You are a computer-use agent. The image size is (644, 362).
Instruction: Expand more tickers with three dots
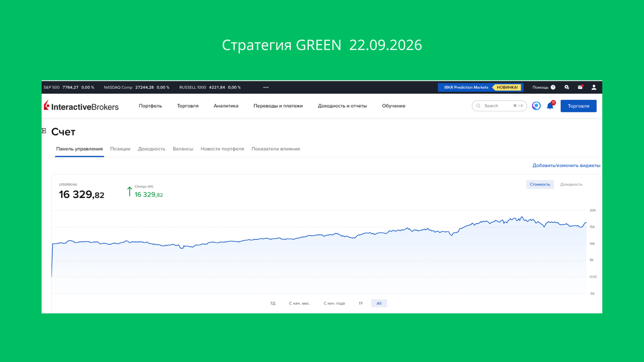tap(266, 87)
